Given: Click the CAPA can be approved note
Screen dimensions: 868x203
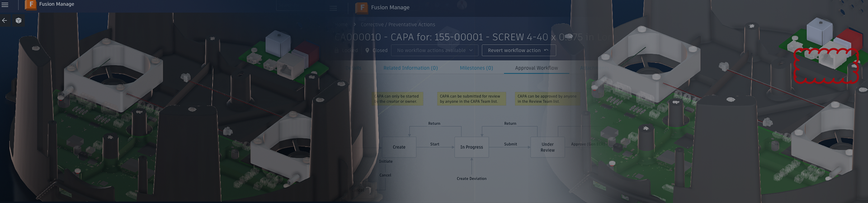Looking at the screenshot, I should tap(547, 99).
